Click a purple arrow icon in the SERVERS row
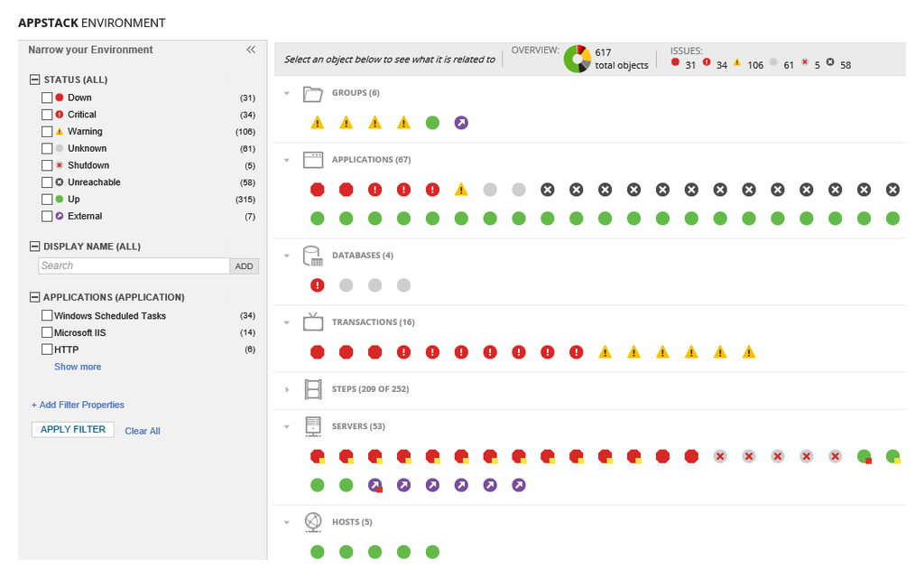Screen dimensions: 924x578 [x=403, y=485]
